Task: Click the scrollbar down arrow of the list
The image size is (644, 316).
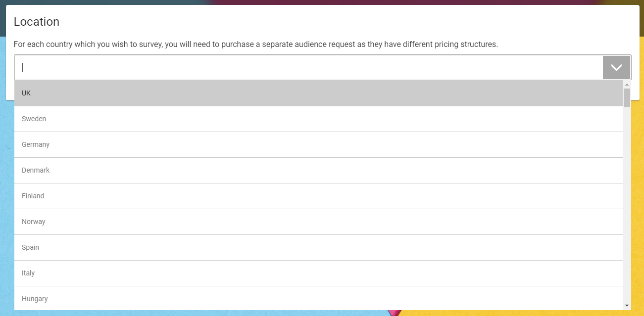Action: (x=627, y=306)
